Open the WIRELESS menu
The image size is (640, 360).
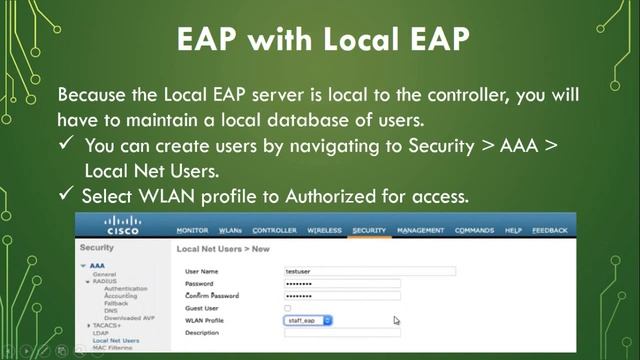[x=324, y=231]
